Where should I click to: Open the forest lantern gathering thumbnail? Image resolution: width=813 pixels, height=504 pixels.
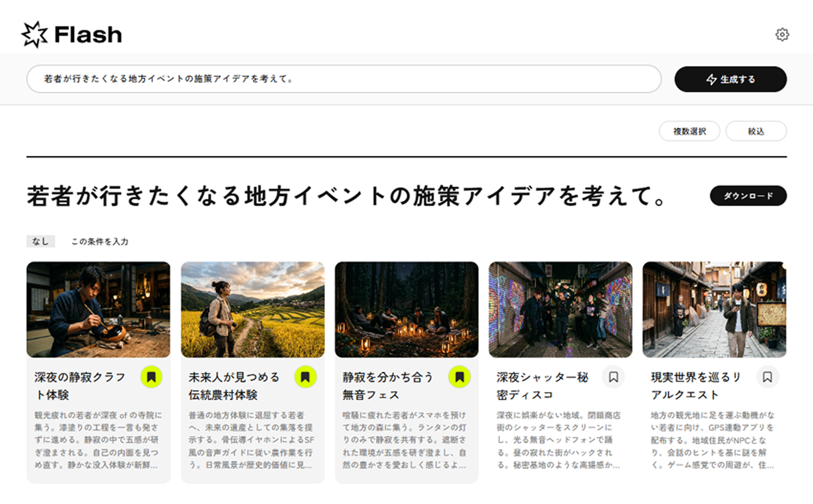tap(406, 309)
